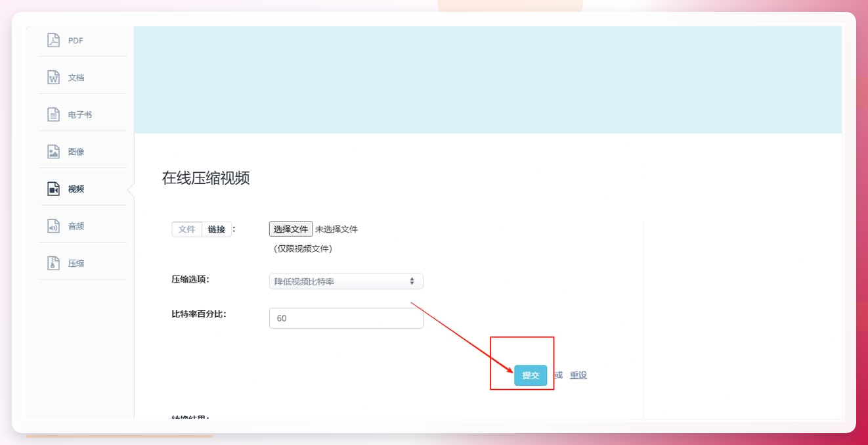Screen dimensions: 868x445
Task: Click the zip archive icon beside 压缩
Action: click(x=53, y=263)
